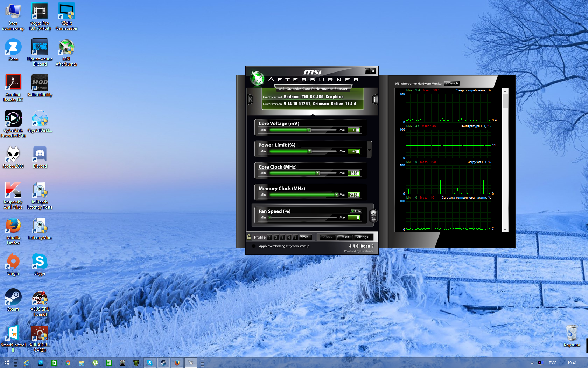This screenshot has height=368, width=588.
Task: Open the Afterburner info panel button
Action: click(374, 100)
